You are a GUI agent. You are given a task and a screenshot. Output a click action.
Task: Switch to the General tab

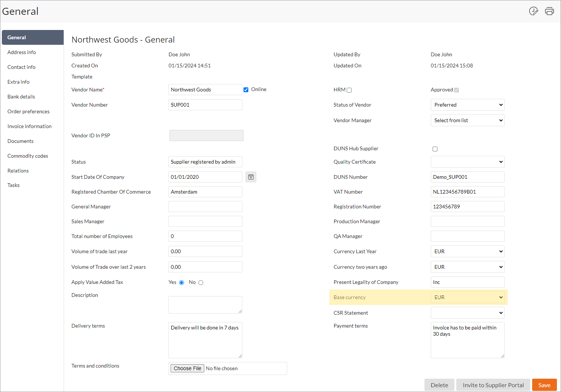tap(33, 37)
